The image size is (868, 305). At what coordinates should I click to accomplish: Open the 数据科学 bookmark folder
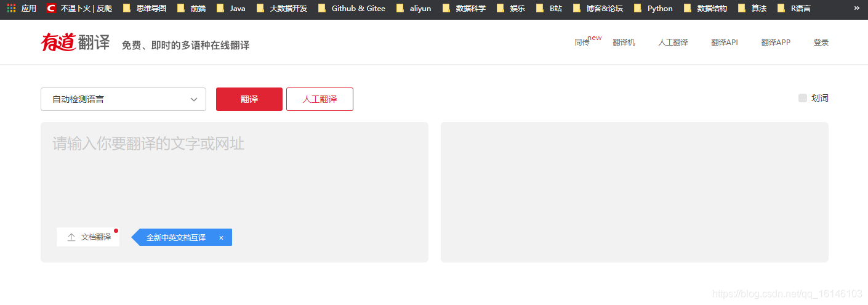tap(464, 9)
